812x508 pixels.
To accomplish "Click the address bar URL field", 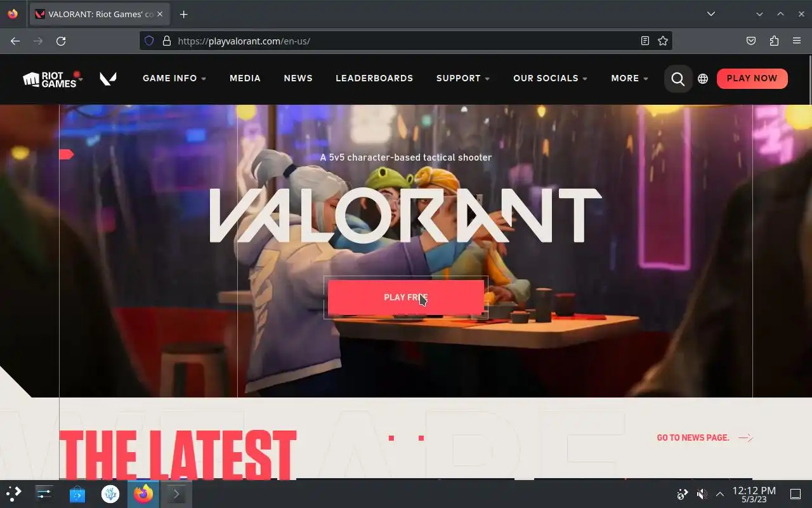I will [x=406, y=41].
